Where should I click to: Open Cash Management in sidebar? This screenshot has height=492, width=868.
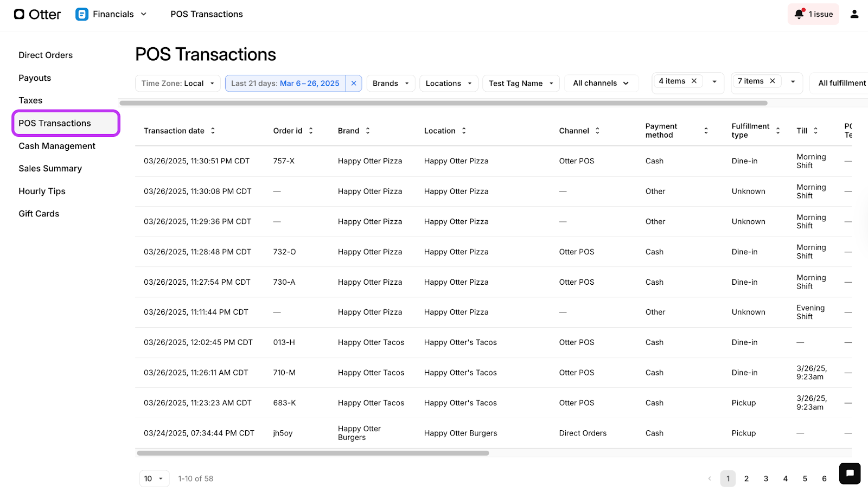tap(57, 146)
